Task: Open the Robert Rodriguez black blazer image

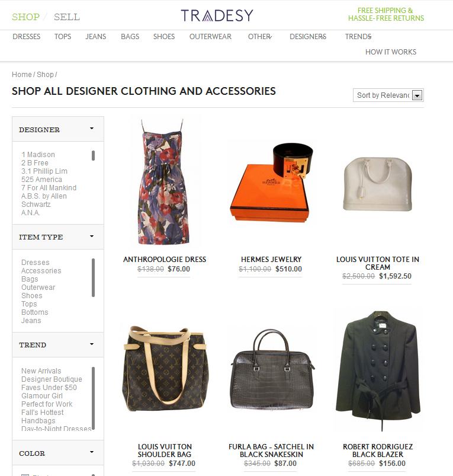Action: pyautogui.click(x=378, y=370)
